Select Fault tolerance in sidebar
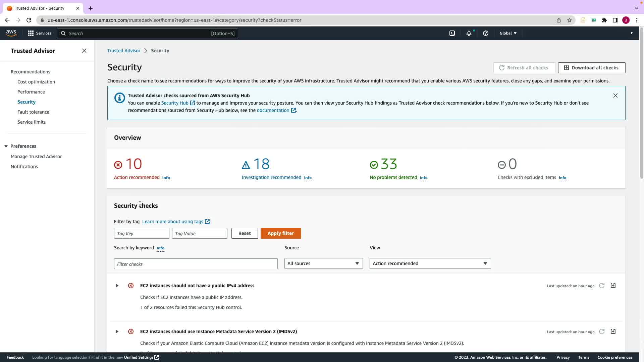The height and width of the screenshot is (362, 644). click(x=33, y=112)
